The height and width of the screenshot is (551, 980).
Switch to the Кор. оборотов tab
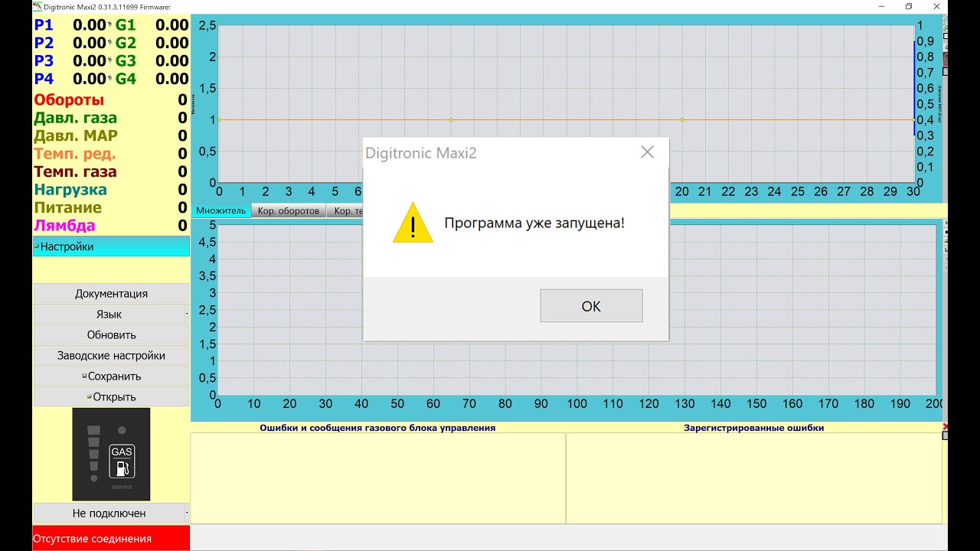point(289,210)
